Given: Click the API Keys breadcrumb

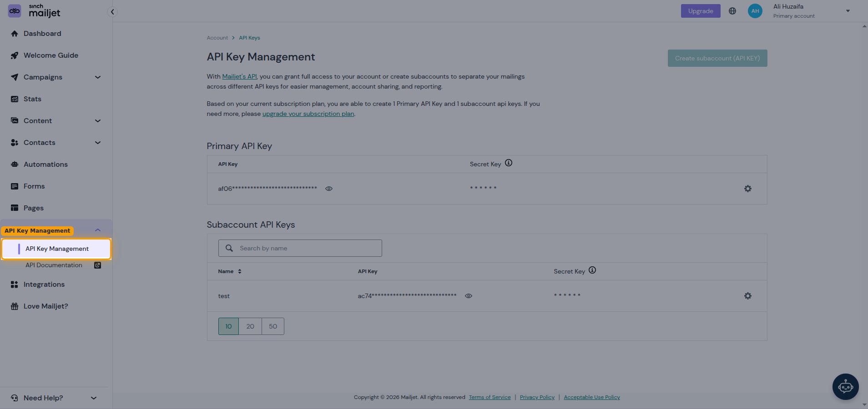Looking at the screenshot, I should click(x=249, y=38).
